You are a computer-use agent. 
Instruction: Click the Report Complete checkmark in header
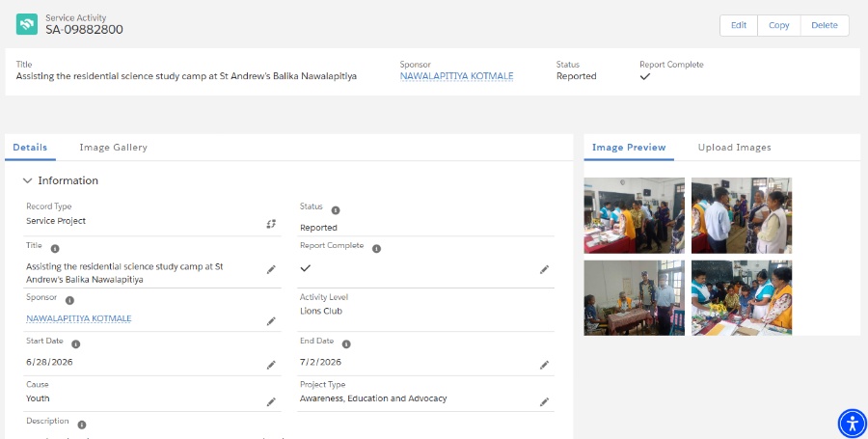[645, 76]
